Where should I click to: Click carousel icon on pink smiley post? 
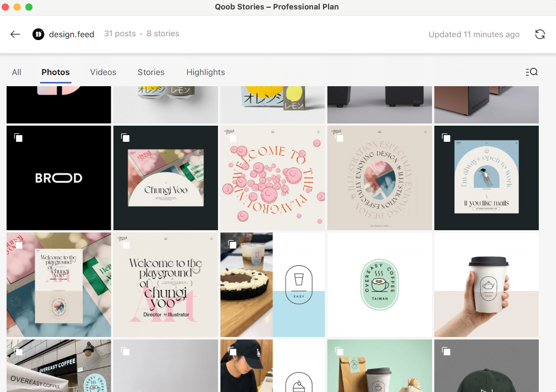[x=232, y=137]
